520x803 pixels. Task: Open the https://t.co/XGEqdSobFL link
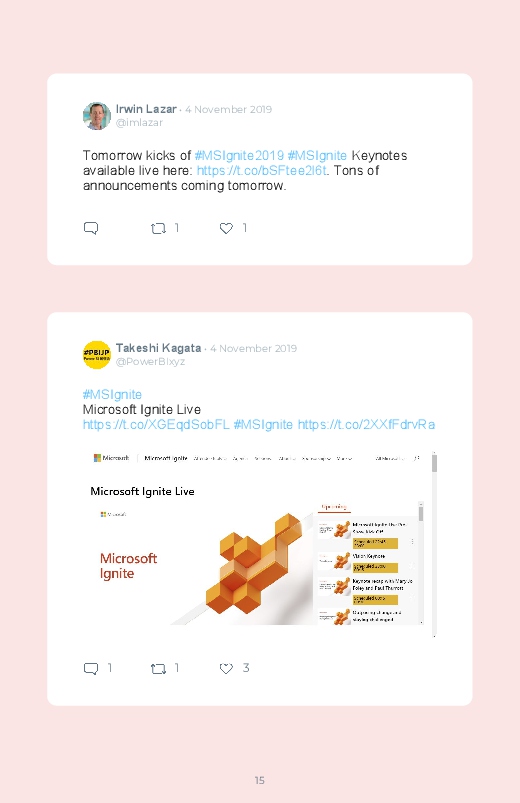pos(156,425)
